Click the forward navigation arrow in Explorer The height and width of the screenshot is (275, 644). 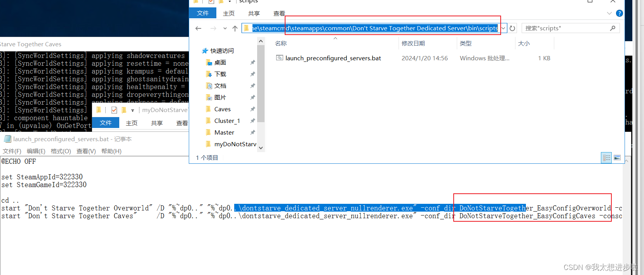coord(213,28)
